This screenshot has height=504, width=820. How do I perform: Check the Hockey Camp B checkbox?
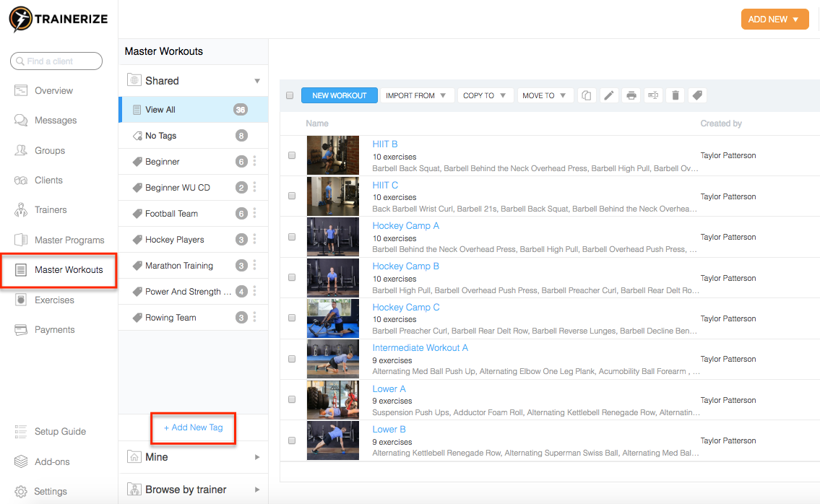pyautogui.click(x=292, y=277)
